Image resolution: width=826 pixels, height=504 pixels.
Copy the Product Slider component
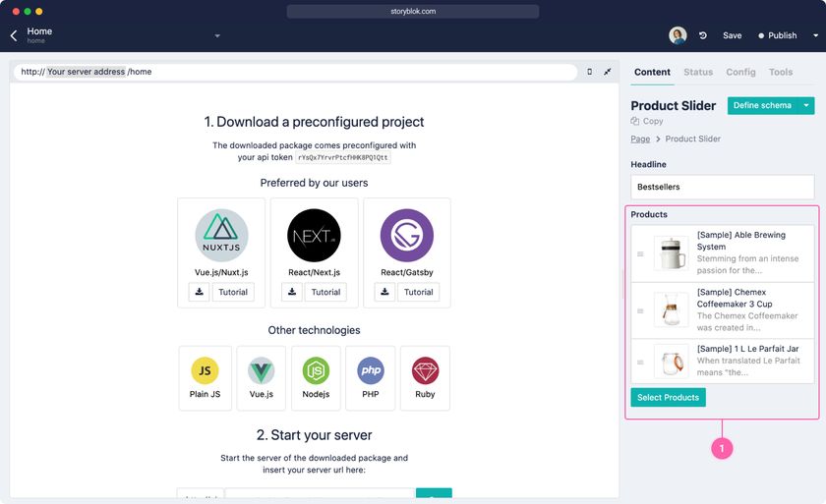647,121
